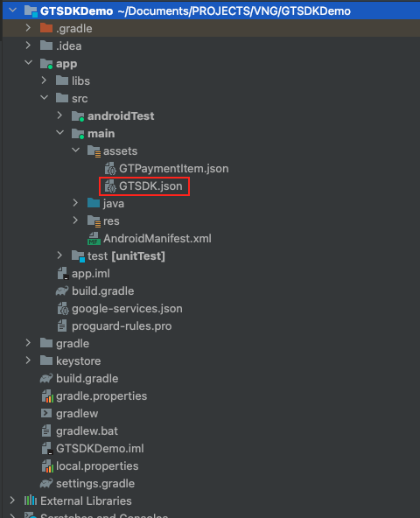Click the gradlew.bat file icon
420x518 pixels.
click(x=46, y=430)
